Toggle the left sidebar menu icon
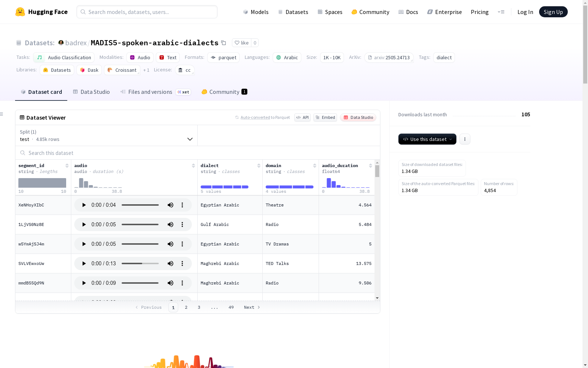Image resolution: width=588 pixels, height=368 pixels. coord(1,114)
